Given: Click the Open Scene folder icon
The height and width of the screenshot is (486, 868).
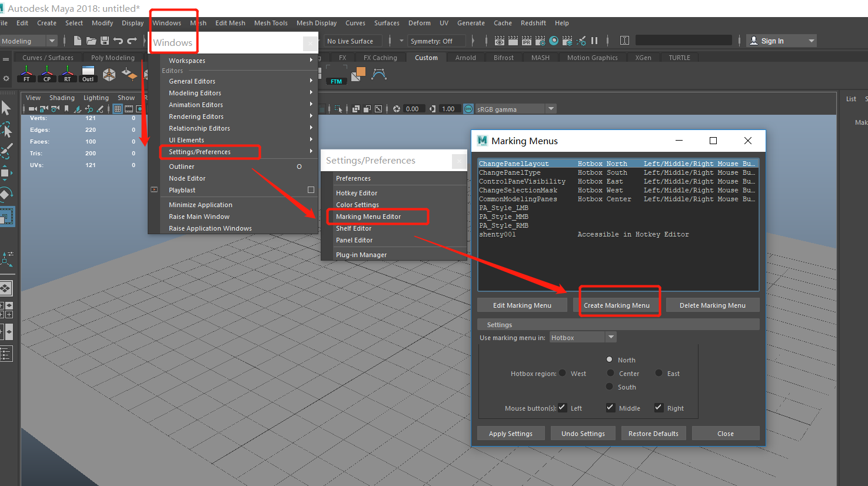Looking at the screenshot, I should coord(91,41).
